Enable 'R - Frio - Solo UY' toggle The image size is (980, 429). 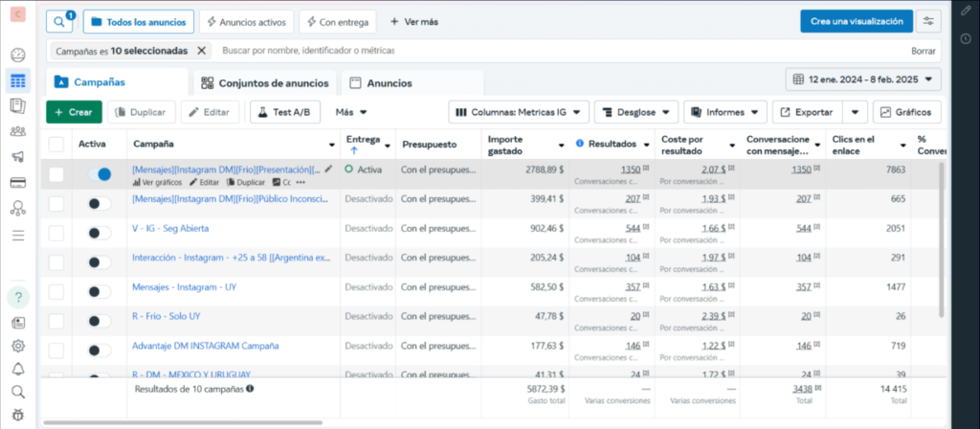coord(100,321)
